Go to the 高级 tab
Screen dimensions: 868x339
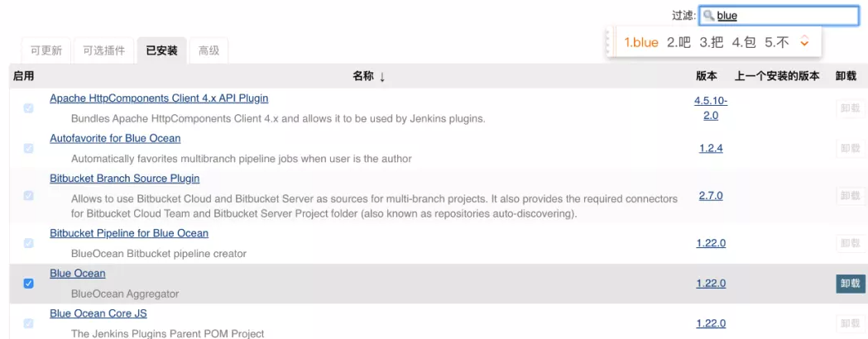click(209, 50)
